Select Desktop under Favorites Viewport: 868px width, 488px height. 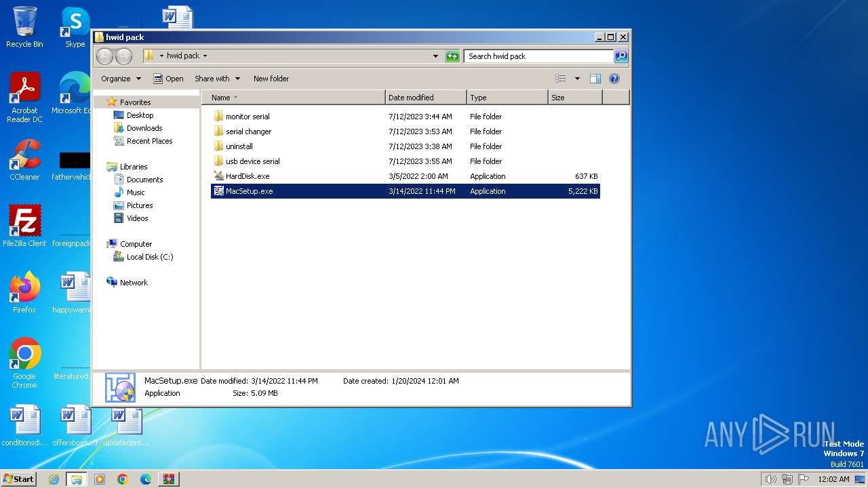[140, 115]
